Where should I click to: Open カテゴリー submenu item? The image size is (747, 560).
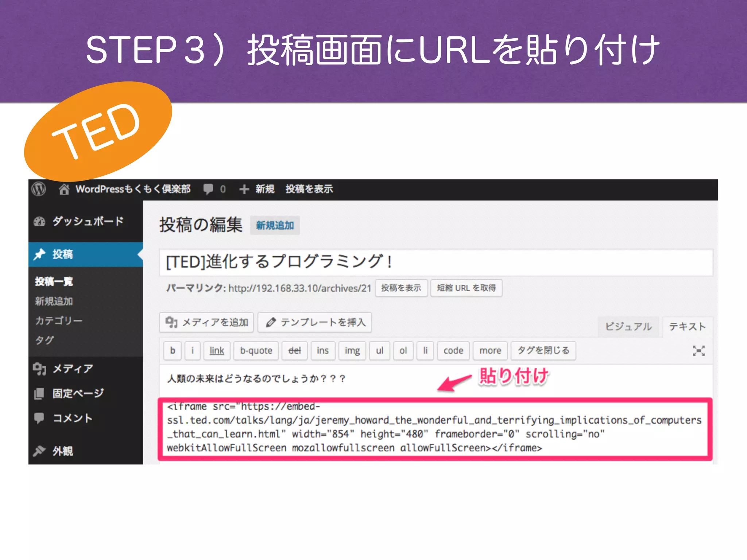[58, 320]
